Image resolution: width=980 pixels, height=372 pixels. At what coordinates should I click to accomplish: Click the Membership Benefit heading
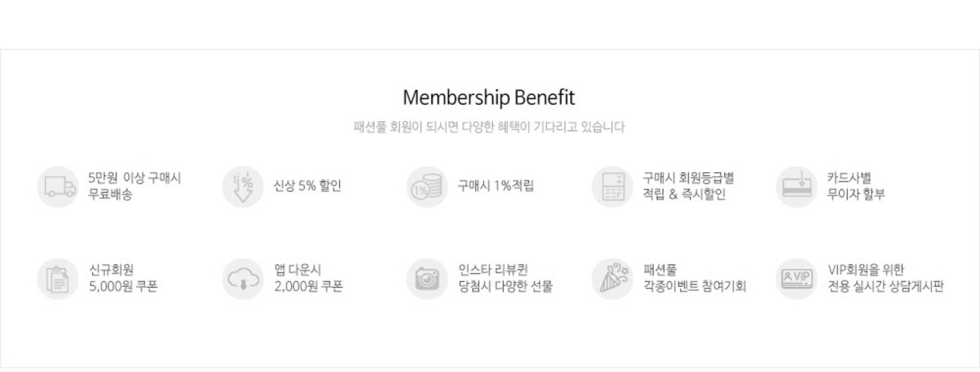tap(488, 98)
